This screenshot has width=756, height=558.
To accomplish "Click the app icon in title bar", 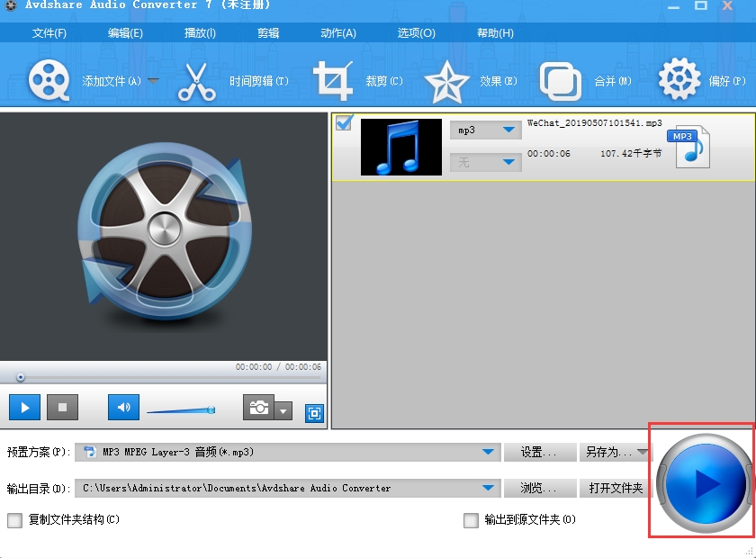I will pos(11,4).
